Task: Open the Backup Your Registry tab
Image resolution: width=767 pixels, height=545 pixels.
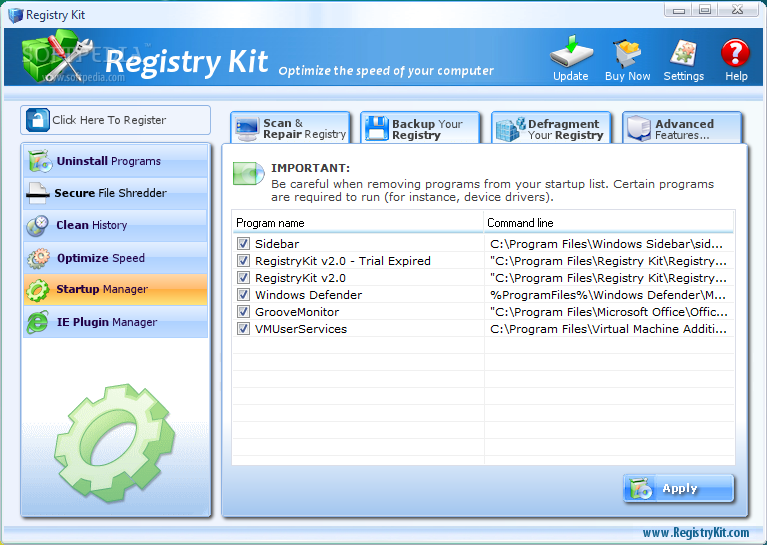Action: point(420,128)
